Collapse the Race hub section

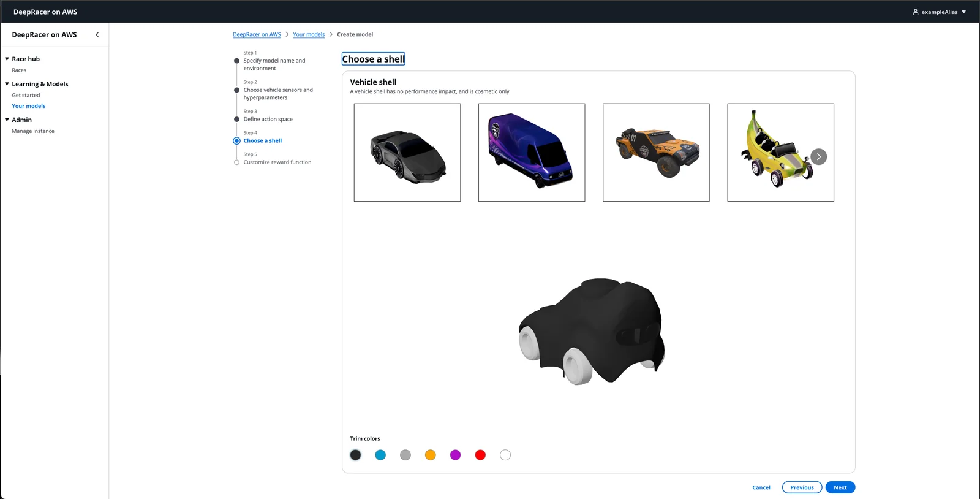pyautogui.click(x=7, y=59)
